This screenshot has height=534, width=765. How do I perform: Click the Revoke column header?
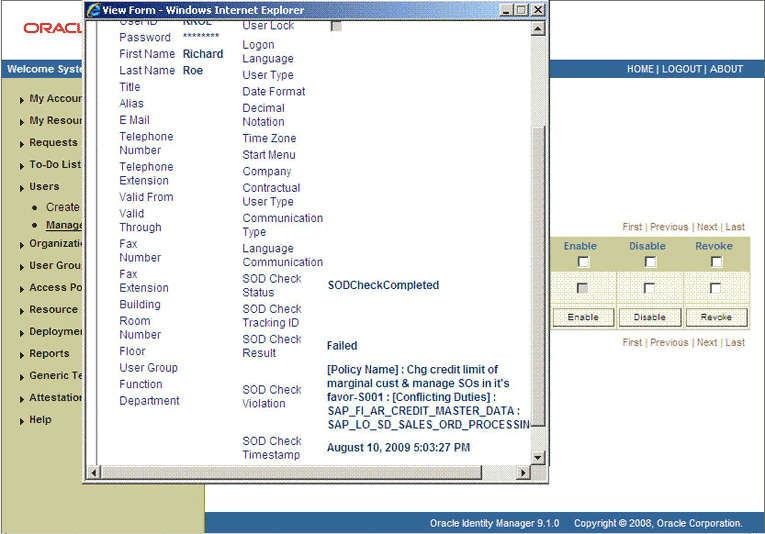coord(714,246)
